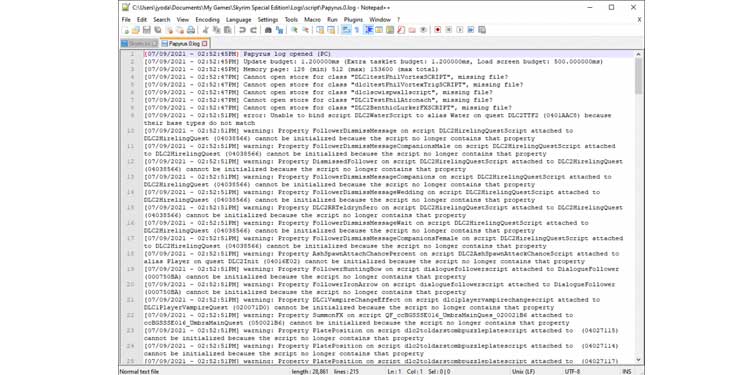
Task: Zoom in using the toolbar icon
Action: pyautogui.click(x=295, y=30)
